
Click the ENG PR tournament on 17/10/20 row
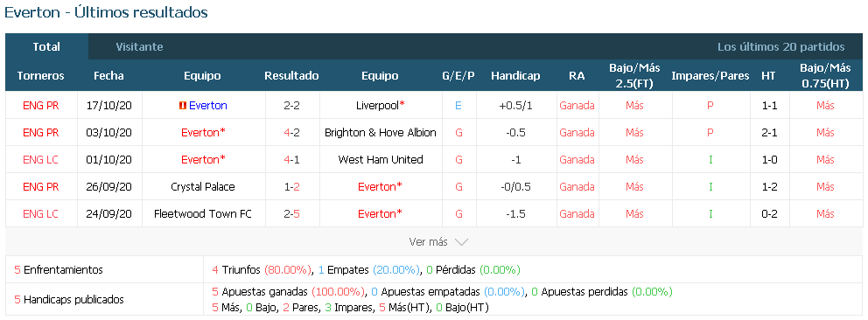[x=41, y=105]
